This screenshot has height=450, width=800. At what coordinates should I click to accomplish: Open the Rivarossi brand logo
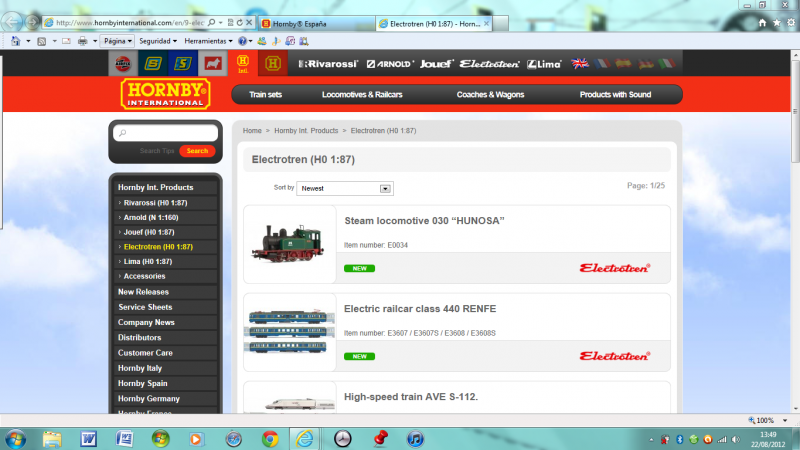tap(328, 64)
